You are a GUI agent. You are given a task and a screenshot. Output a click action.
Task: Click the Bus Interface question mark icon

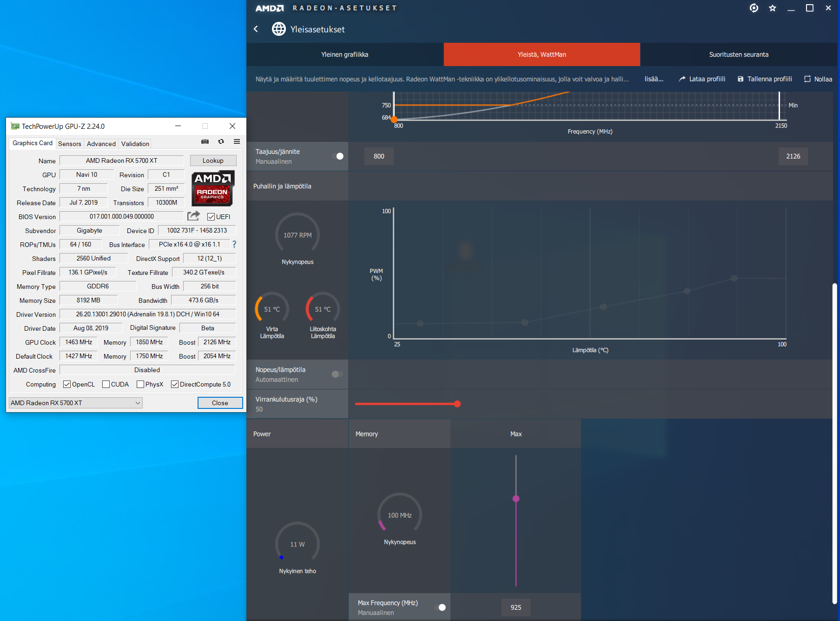click(234, 244)
